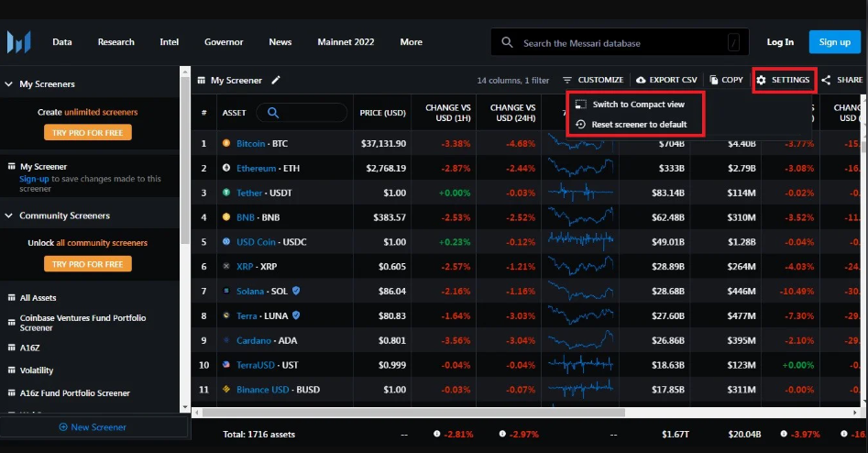
Task: Click the TerraUSD coin icon
Action: click(x=225, y=364)
